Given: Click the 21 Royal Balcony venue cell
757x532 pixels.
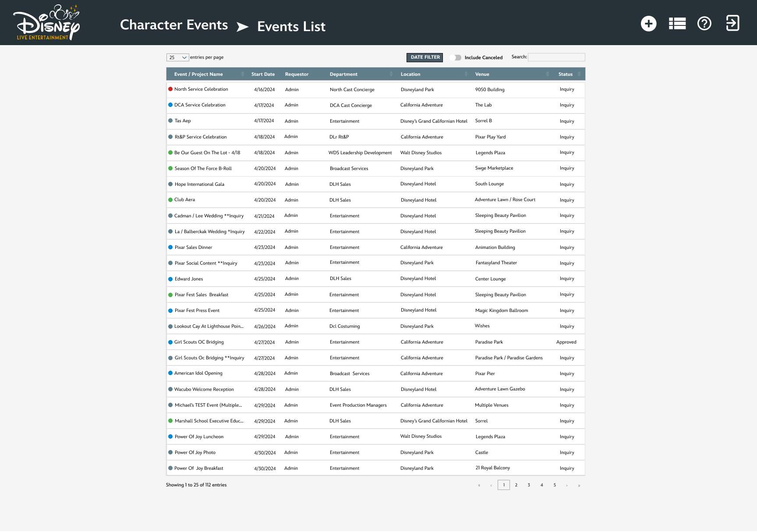Looking at the screenshot, I should coord(493,468).
